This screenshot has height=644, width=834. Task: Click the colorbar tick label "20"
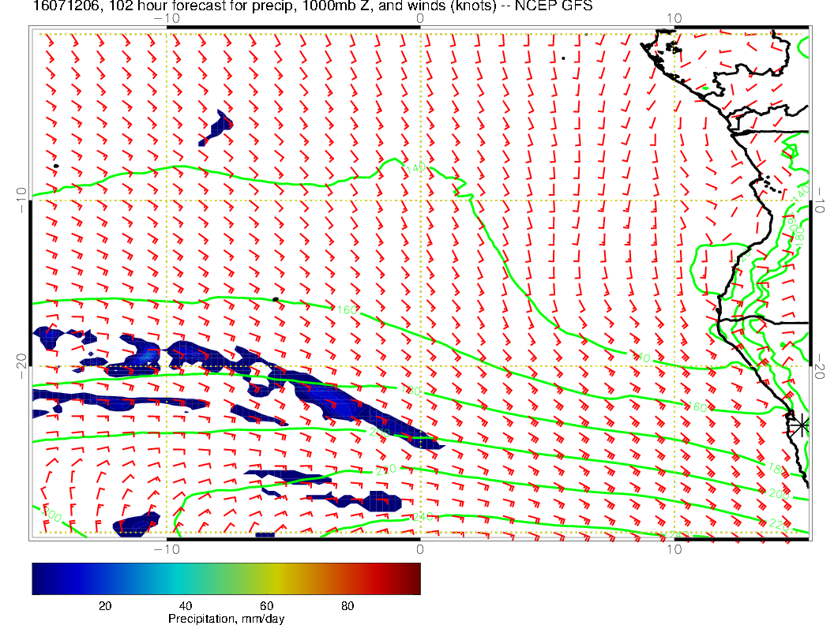click(x=105, y=606)
